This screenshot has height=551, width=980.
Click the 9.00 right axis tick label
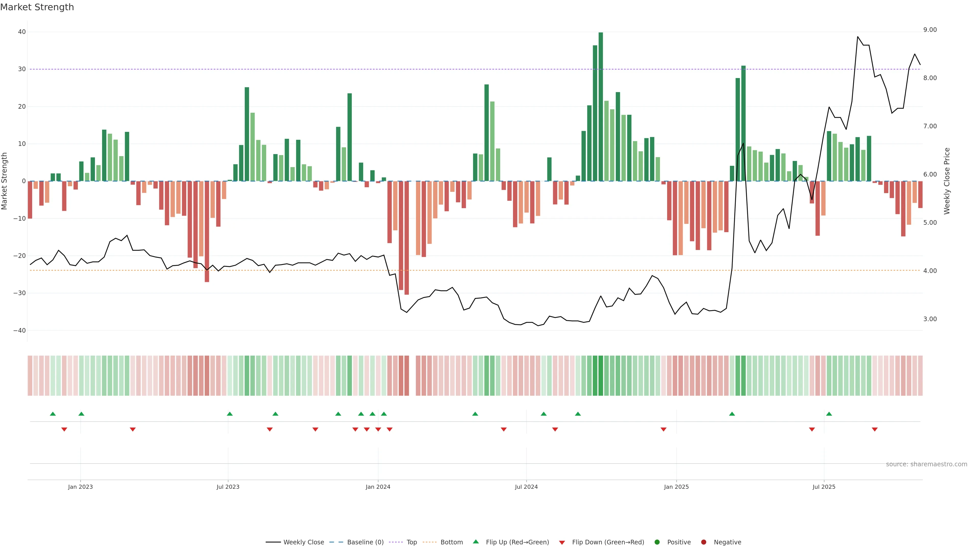click(x=930, y=30)
